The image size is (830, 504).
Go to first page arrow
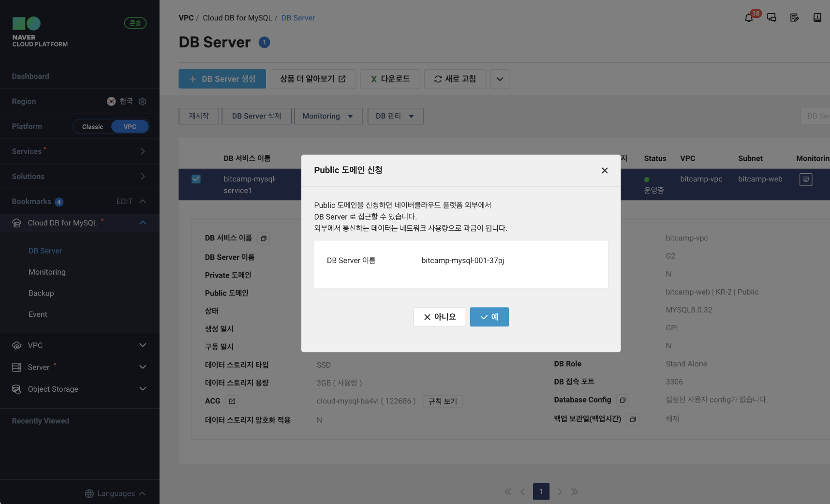pos(508,491)
